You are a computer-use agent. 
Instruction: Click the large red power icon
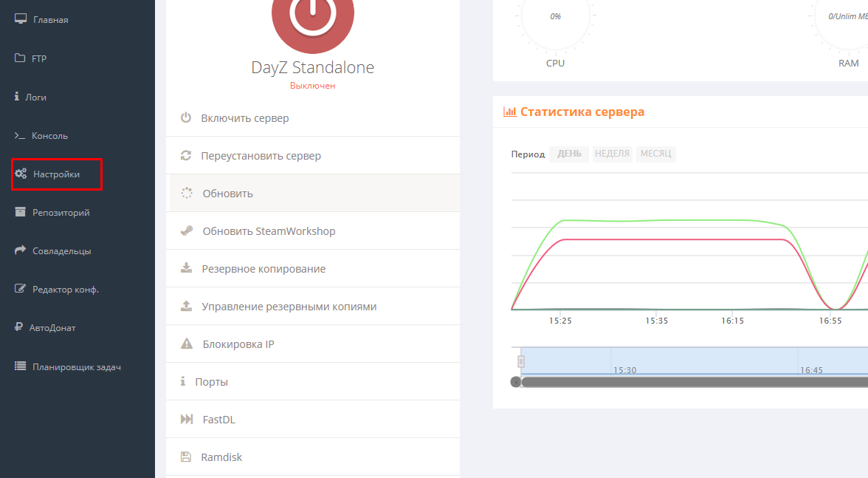(x=313, y=15)
